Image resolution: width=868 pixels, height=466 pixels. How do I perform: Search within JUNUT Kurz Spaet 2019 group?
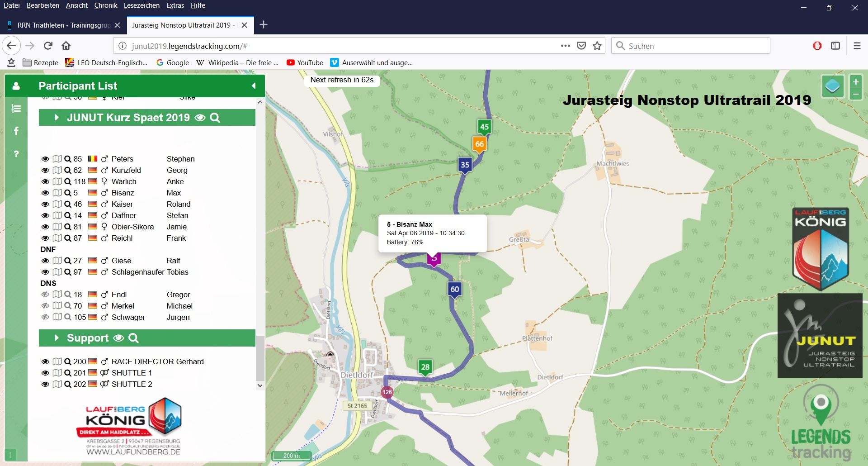point(215,118)
